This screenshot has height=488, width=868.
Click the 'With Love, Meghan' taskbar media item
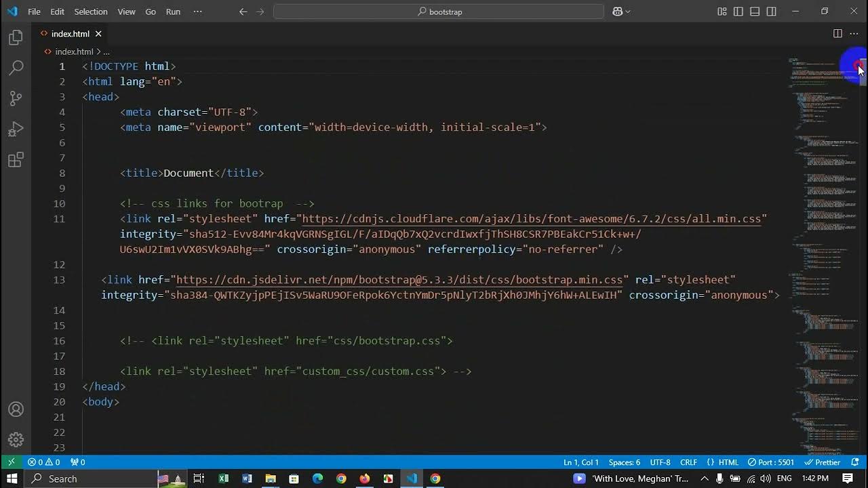632,479
